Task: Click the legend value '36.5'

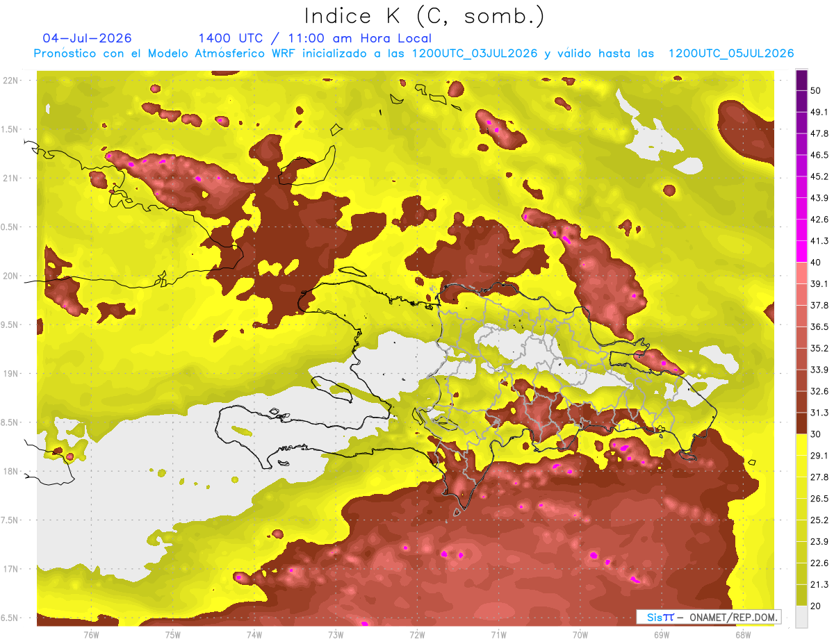Action: (819, 327)
